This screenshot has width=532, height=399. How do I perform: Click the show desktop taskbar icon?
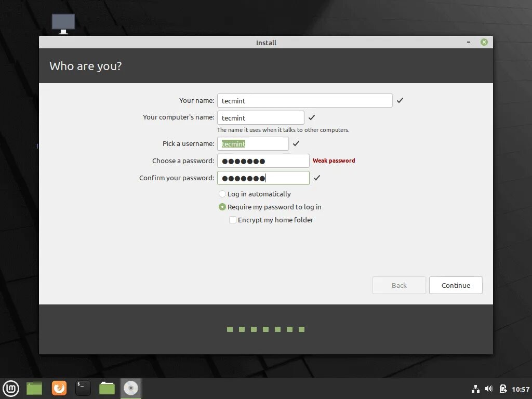(34, 389)
